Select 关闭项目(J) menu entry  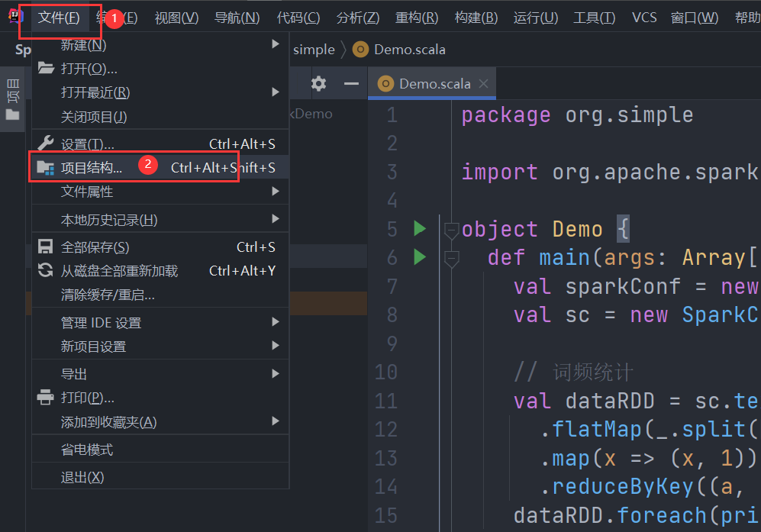(x=160, y=117)
